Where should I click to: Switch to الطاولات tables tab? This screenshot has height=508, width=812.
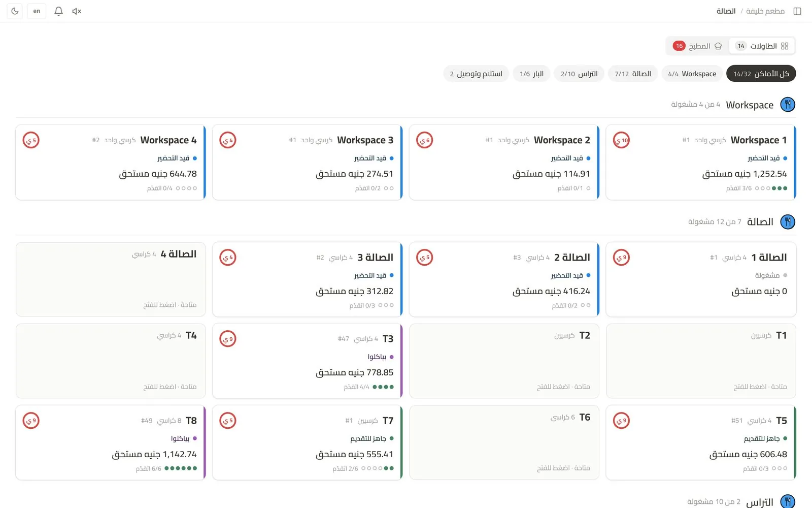point(762,46)
